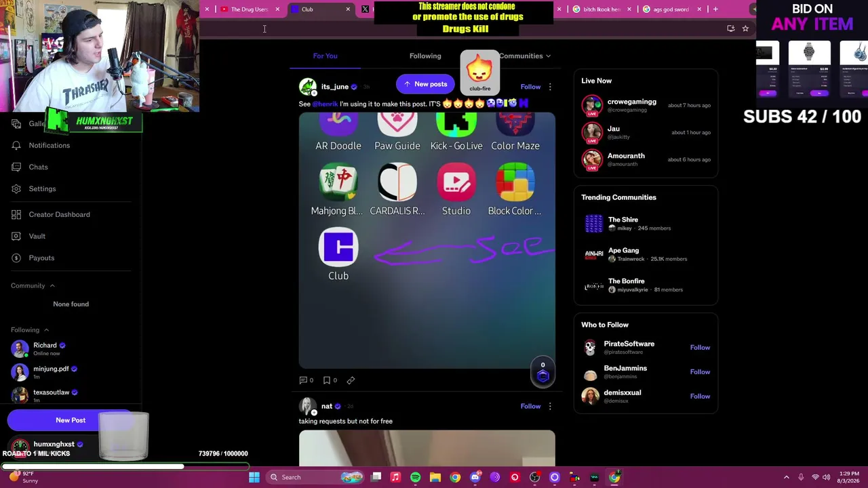Open Notifications via its sidebar icon
868x488 pixels.
click(x=16, y=145)
